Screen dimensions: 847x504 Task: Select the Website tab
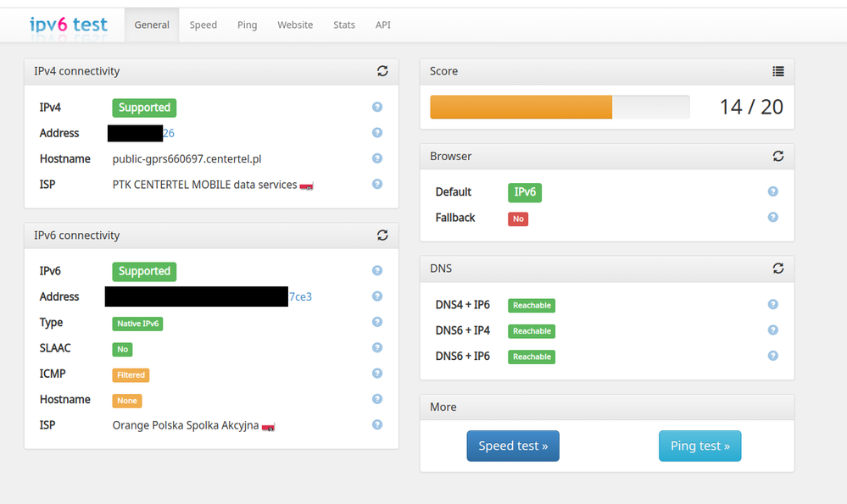click(x=295, y=25)
